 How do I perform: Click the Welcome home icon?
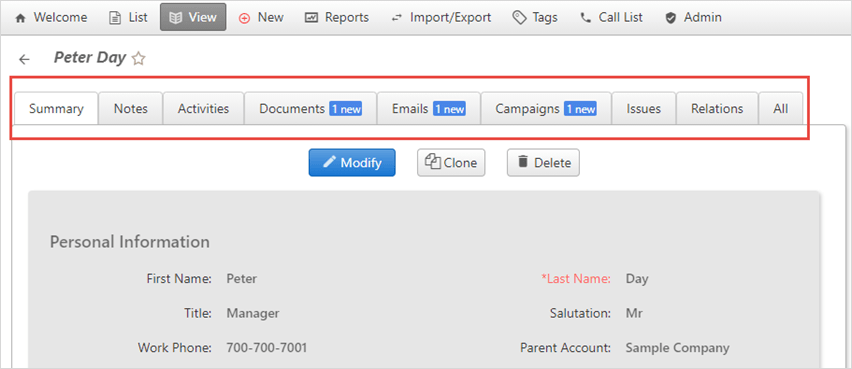pos(21,18)
